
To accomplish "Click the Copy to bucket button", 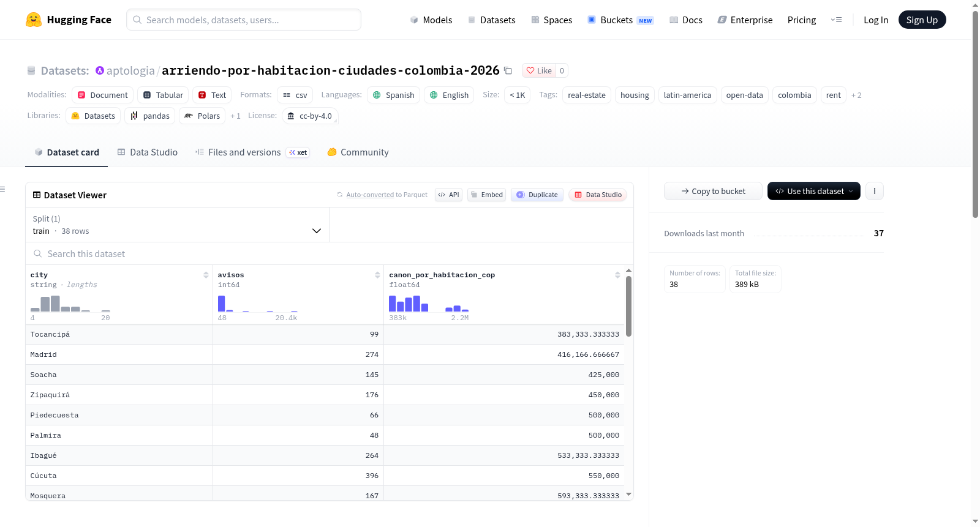I will coord(713,191).
